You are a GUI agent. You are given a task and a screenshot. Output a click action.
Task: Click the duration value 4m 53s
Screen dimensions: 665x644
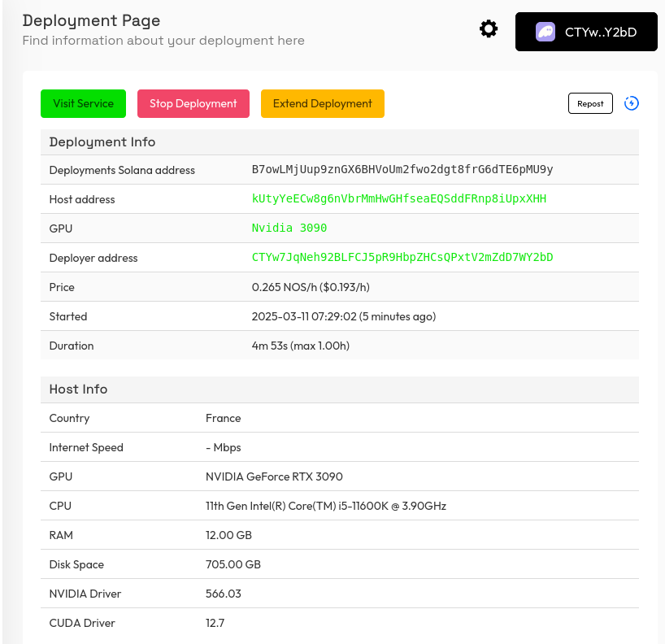301,346
